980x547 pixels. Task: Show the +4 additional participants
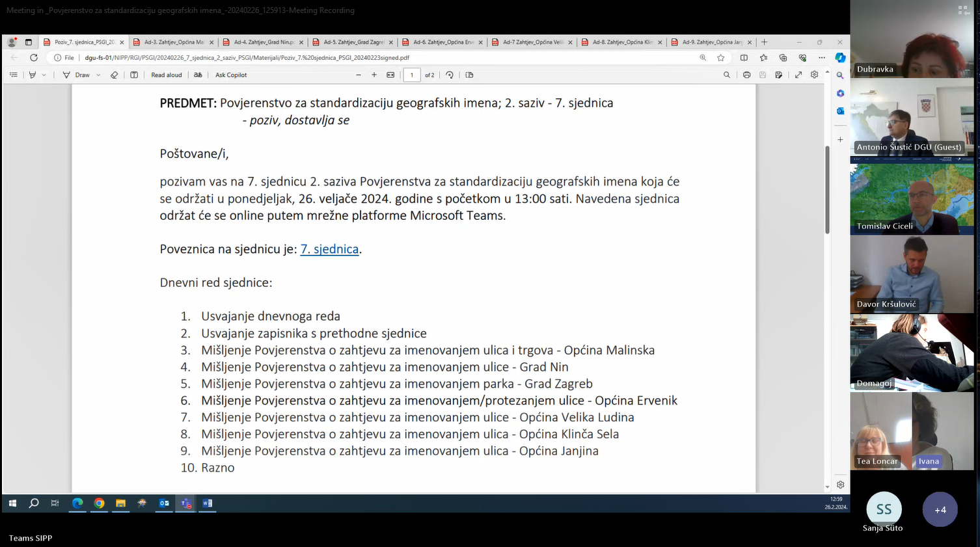(940, 509)
